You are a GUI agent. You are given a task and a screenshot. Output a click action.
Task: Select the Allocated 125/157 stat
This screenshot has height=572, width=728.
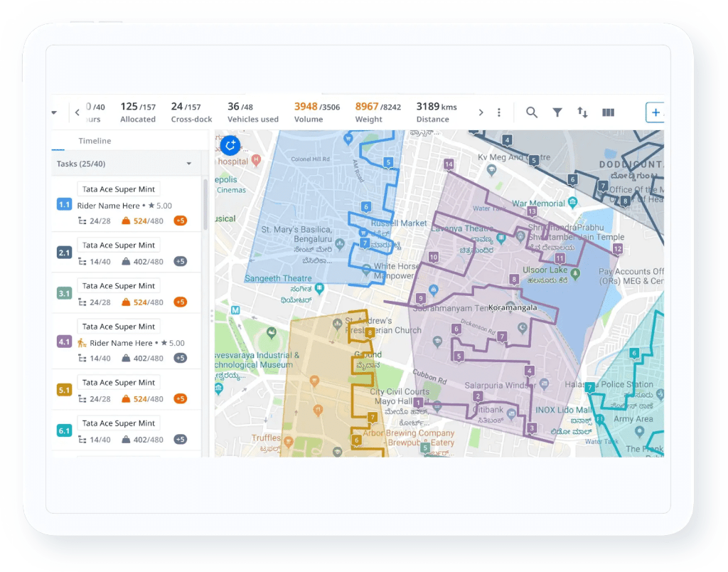pos(138,112)
